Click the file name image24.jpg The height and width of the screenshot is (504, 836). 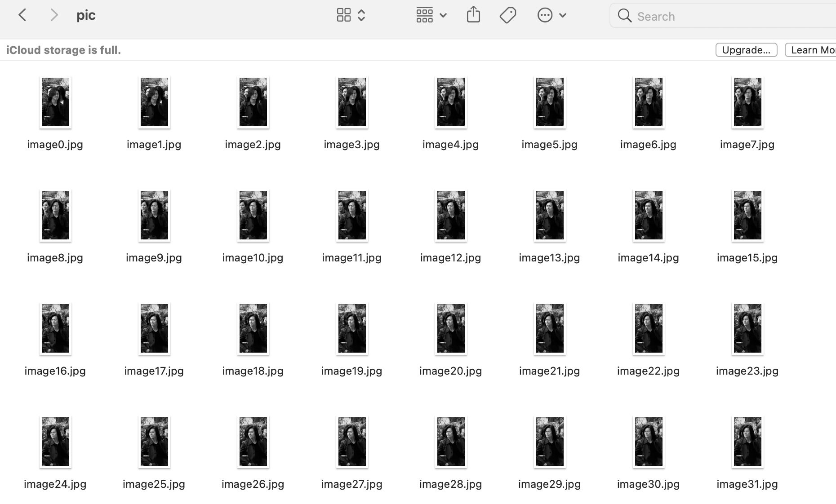pos(55,484)
